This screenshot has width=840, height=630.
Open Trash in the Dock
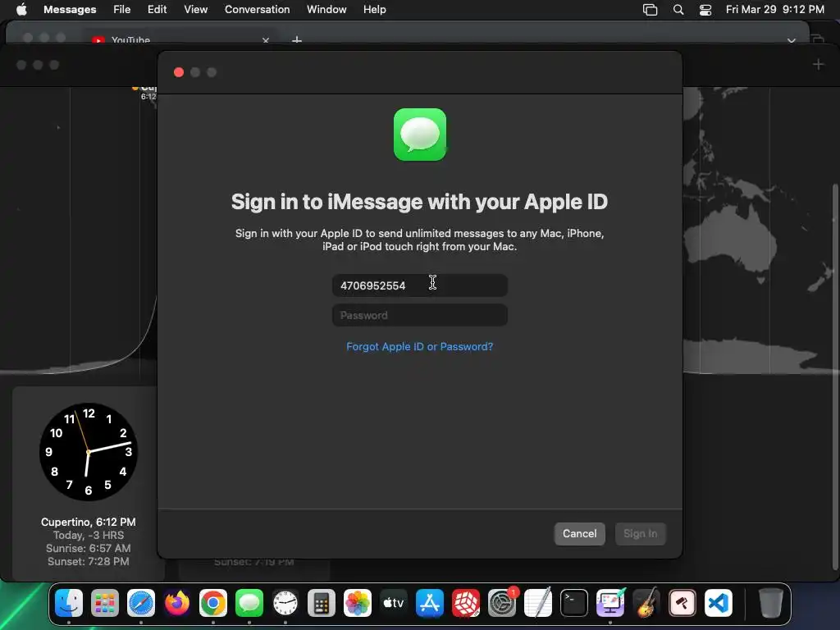pos(770,603)
